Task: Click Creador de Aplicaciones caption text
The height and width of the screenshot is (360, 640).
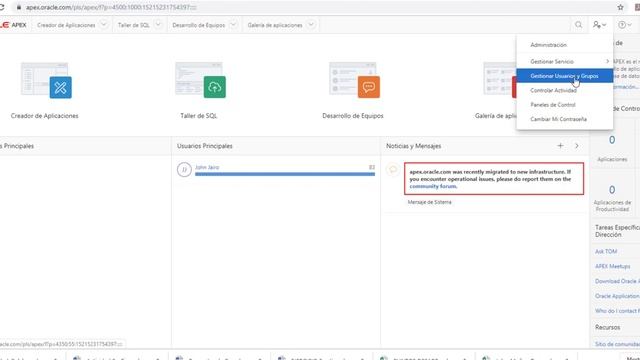Action: [x=44, y=116]
